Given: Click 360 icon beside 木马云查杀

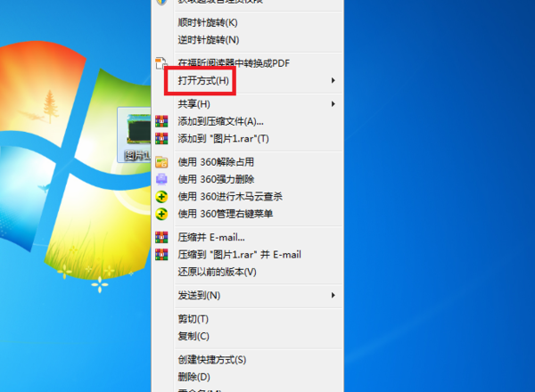Looking at the screenshot, I should 161,197.
